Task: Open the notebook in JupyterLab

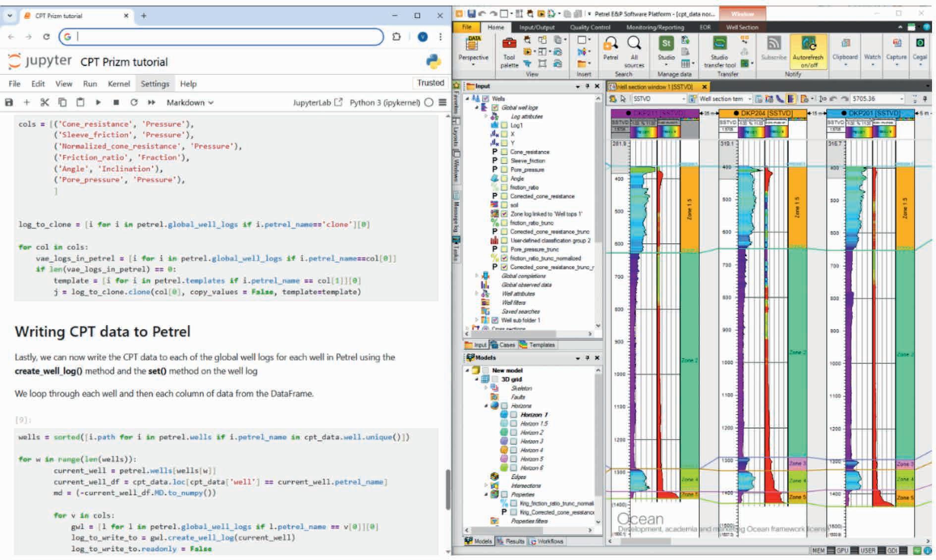Action: 317,103
